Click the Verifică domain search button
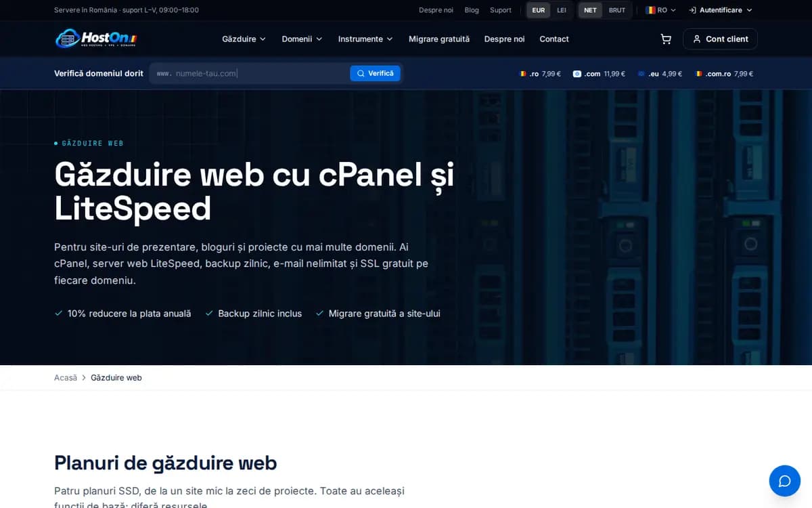Viewport: 812px width, 508px height. 375,73
